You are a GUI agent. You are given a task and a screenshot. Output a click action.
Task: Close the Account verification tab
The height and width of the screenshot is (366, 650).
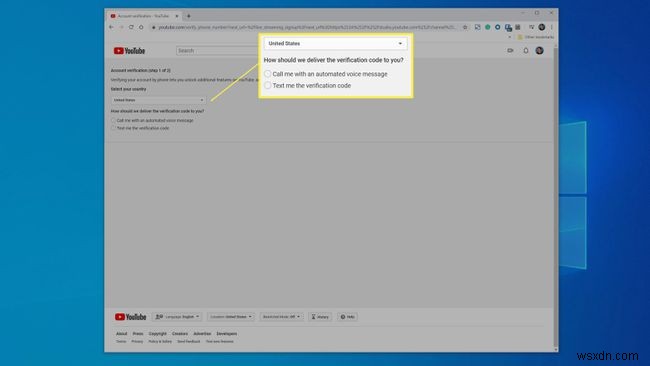pyautogui.click(x=177, y=16)
